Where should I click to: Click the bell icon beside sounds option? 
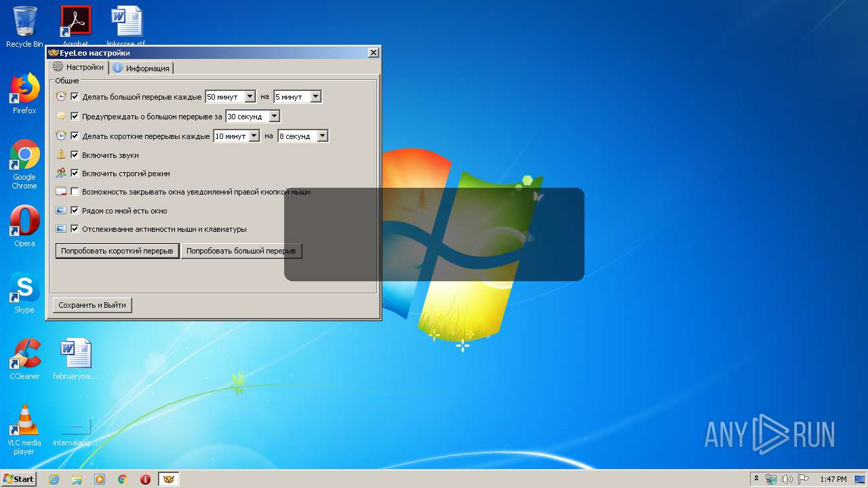click(61, 155)
